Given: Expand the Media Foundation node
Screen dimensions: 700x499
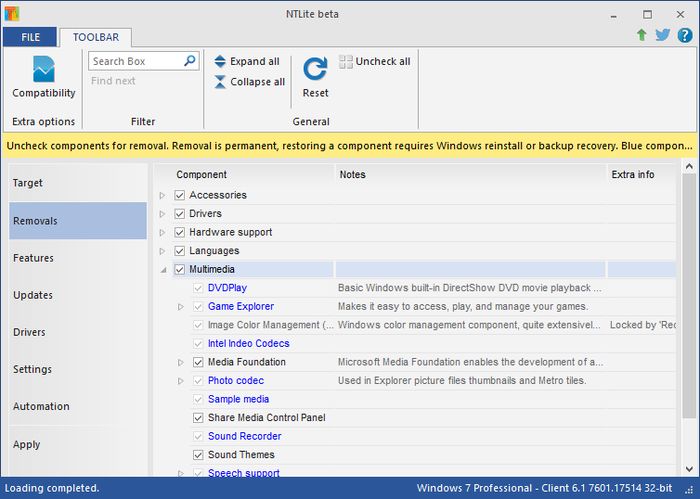Looking at the screenshot, I should [x=181, y=362].
